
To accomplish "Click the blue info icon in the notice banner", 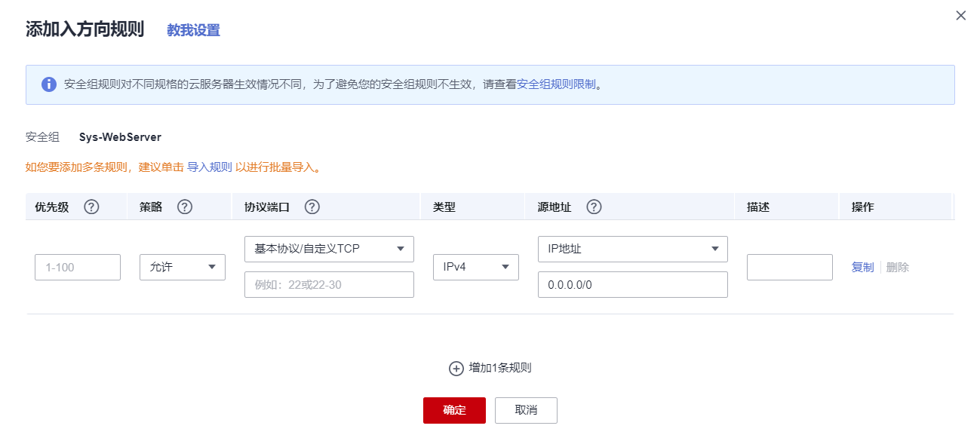I will (49, 84).
